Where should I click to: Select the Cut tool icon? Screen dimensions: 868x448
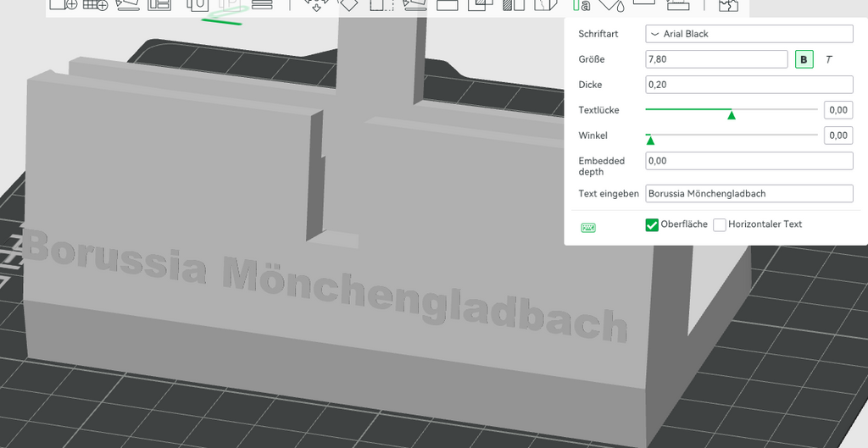[448, 5]
